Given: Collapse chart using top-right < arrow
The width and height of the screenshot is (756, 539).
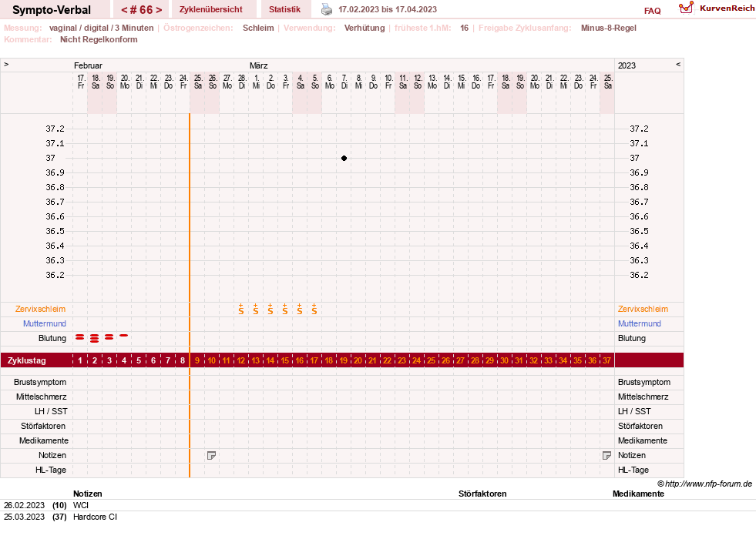Looking at the screenshot, I should (x=678, y=64).
